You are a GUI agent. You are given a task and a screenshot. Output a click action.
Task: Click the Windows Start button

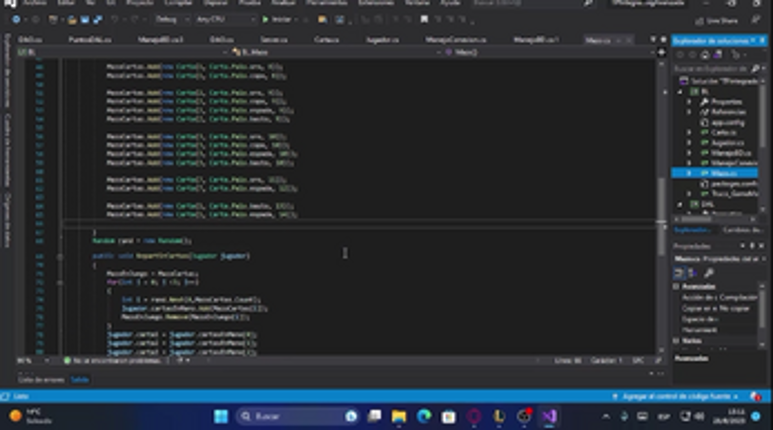coord(221,417)
